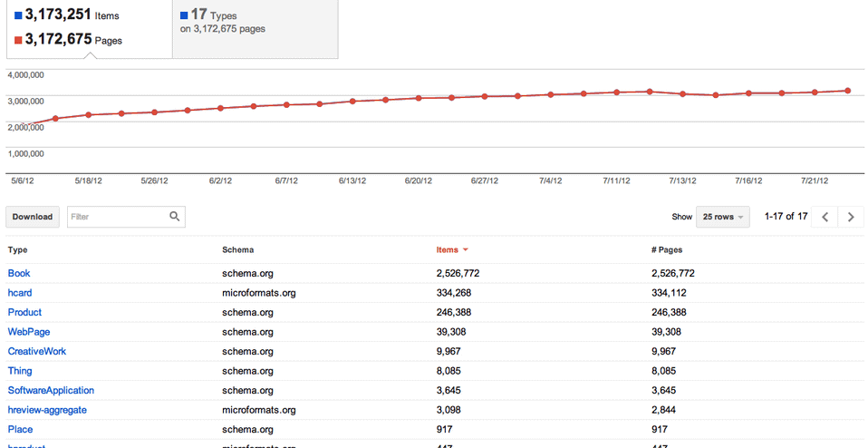Viewport: 868px width, 448px height.
Task: Open the SoftwareApplication type link
Action: (x=51, y=390)
